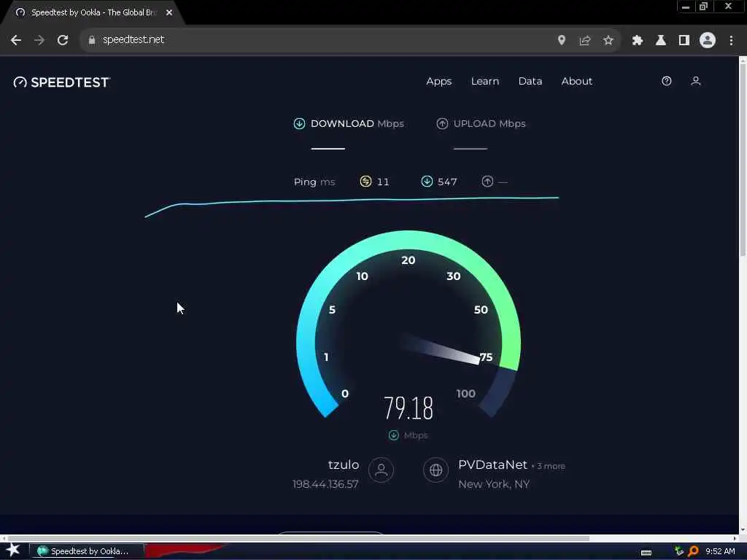Select the Speedtest by Ookla browser tab

[93, 12]
